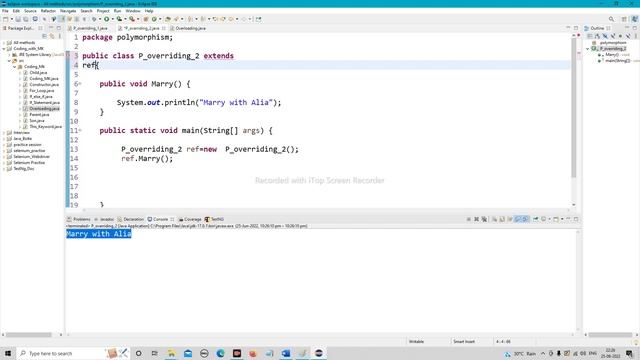640x360 pixels.
Task: Click Remove Launch icon in Console toolbar
Action: 476,219
